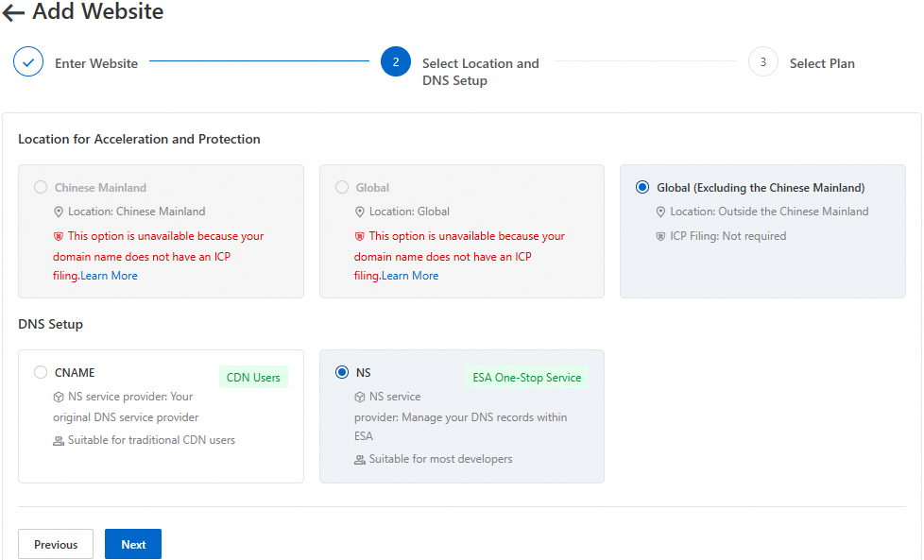Click the red ICP warning icon in Global card
The image size is (924, 560).
click(360, 236)
